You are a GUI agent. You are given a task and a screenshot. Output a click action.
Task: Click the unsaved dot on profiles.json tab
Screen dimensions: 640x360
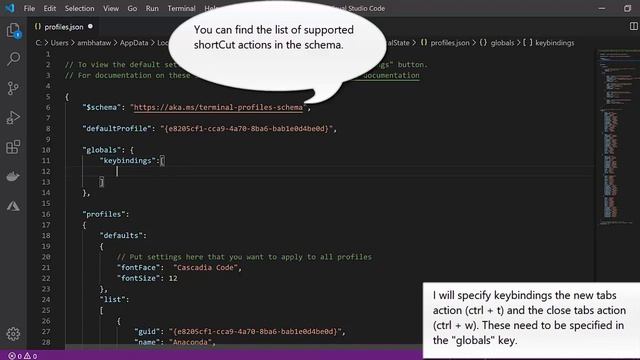[x=90, y=27]
